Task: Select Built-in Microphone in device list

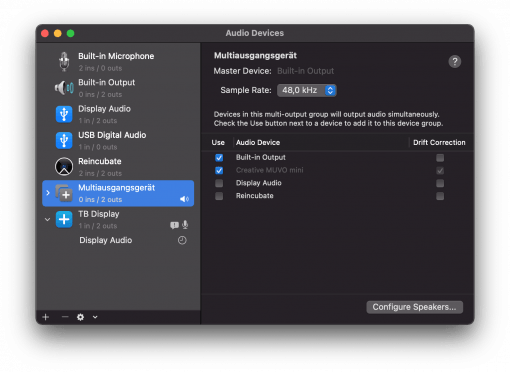Action: click(118, 62)
